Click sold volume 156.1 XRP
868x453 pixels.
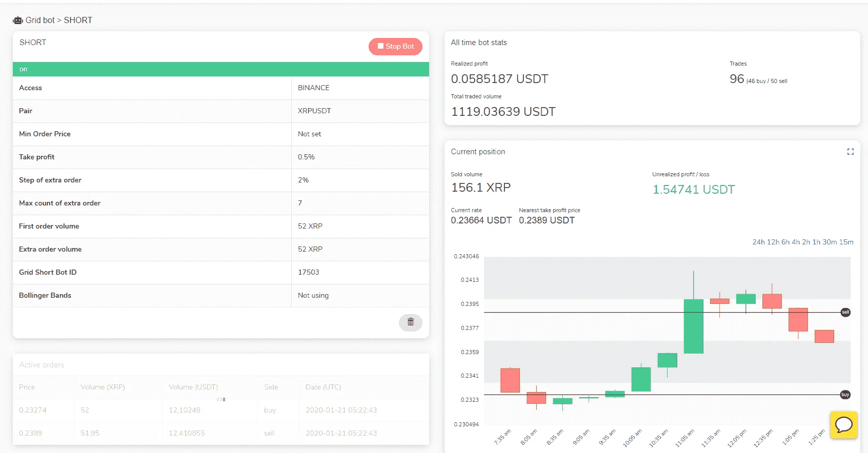tap(480, 188)
